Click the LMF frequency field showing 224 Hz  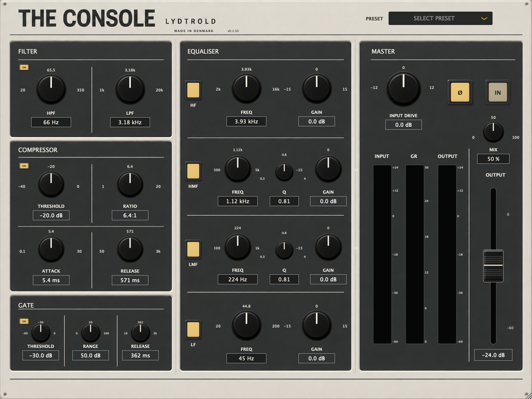coord(238,279)
